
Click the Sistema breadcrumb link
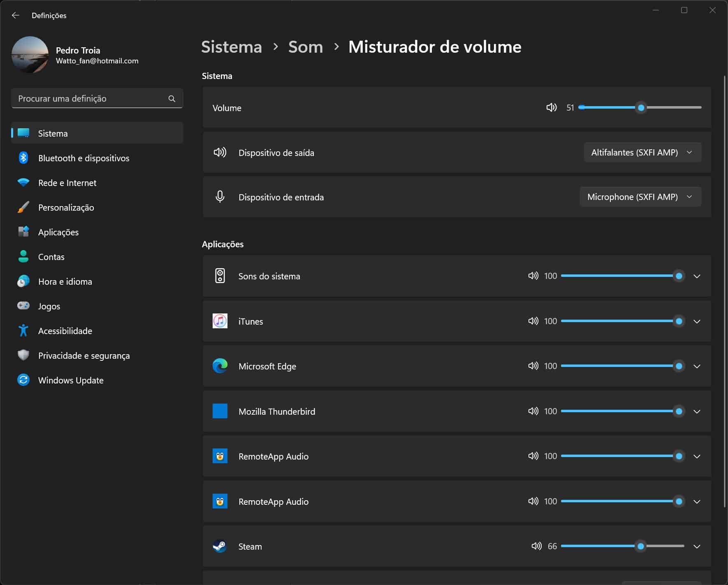(x=231, y=47)
